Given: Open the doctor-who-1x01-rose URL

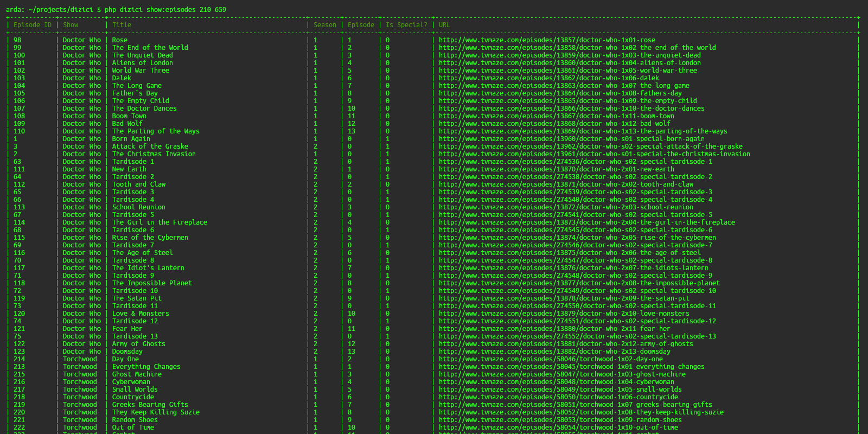Looking at the screenshot, I should [x=547, y=40].
